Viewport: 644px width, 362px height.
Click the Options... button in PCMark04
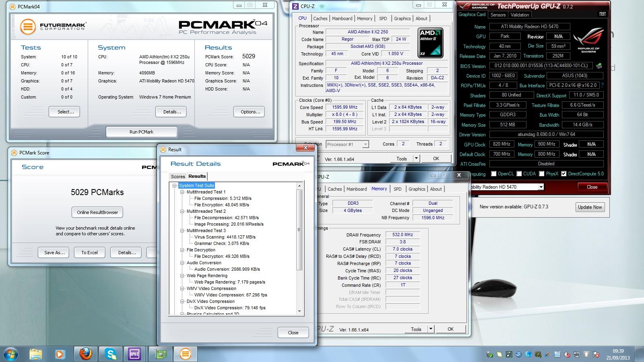pyautogui.click(x=249, y=112)
